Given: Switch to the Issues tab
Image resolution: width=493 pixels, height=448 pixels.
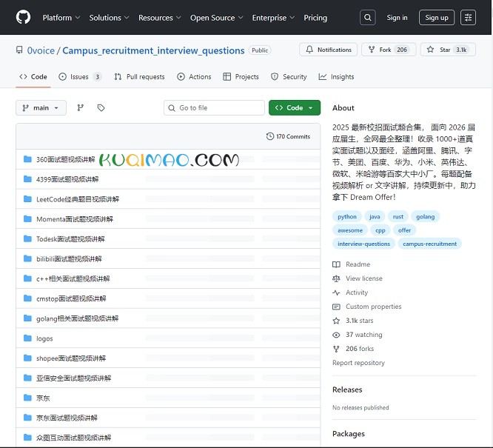Looking at the screenshot, I should (x=80, y=77).
